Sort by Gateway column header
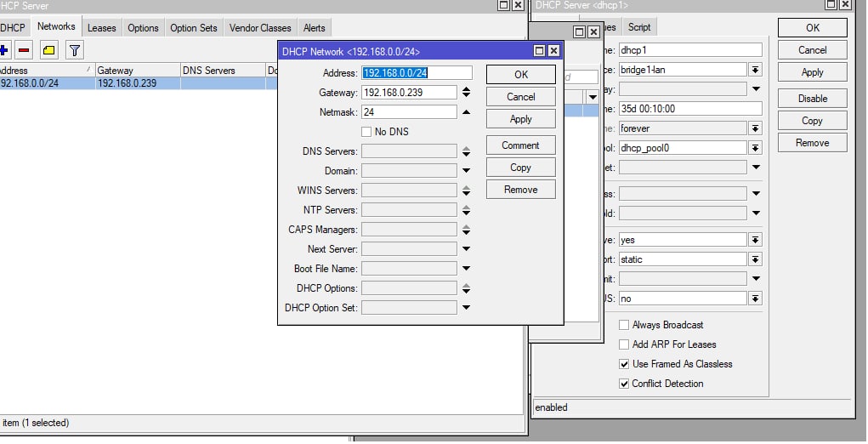The image size is (868, 444). tap(137, 71)
